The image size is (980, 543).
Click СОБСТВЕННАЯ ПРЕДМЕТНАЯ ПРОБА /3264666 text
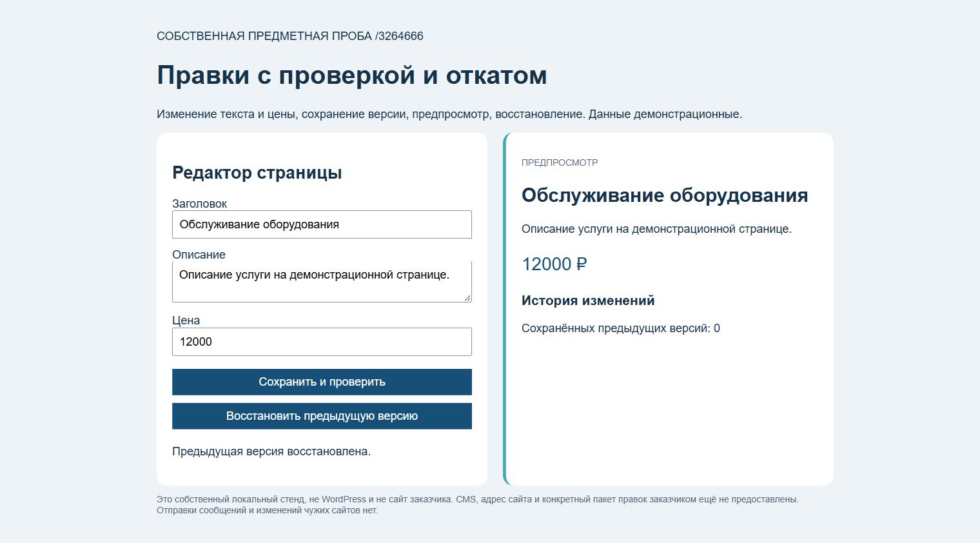coord(290,36)
